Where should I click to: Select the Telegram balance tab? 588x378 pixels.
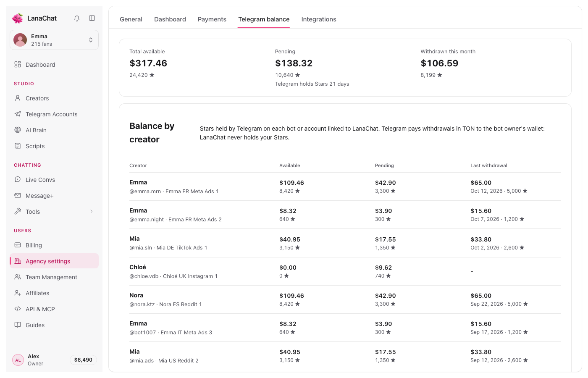click(264, 19)
